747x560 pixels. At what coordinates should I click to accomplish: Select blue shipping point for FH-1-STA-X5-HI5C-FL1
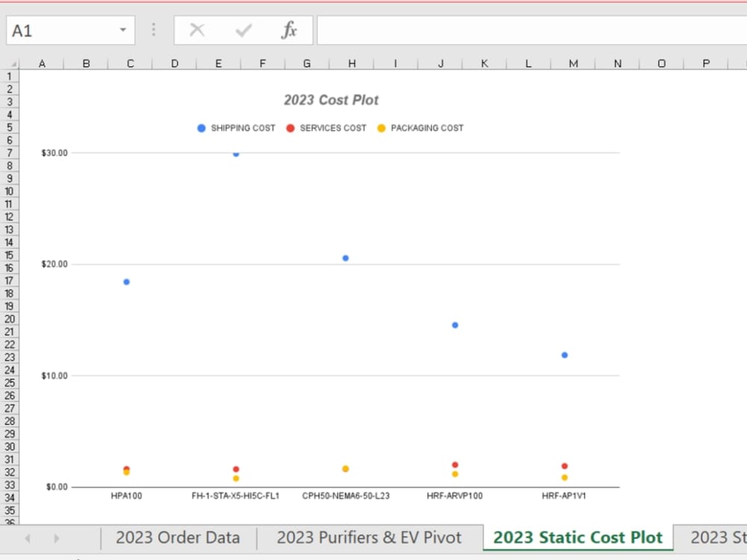point(236,153)
